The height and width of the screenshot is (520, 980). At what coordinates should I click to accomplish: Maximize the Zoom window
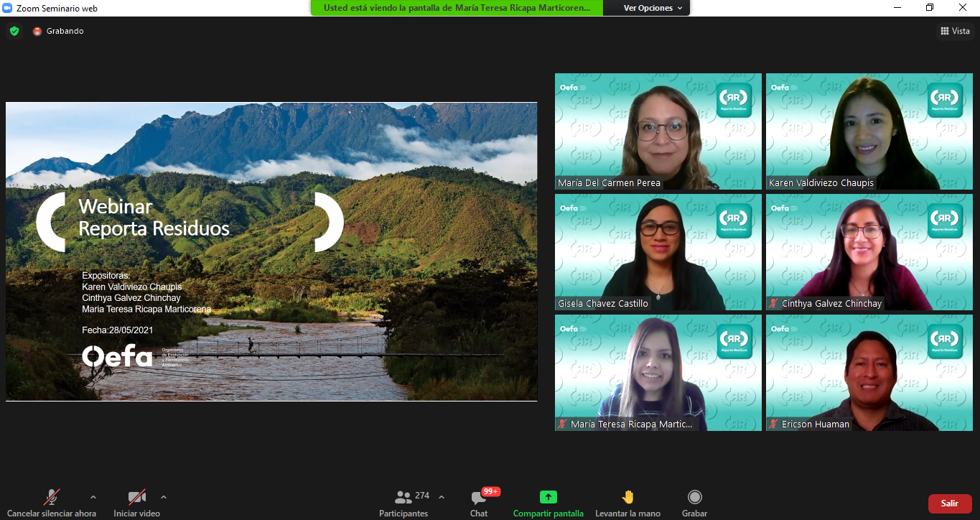(930, 8)
